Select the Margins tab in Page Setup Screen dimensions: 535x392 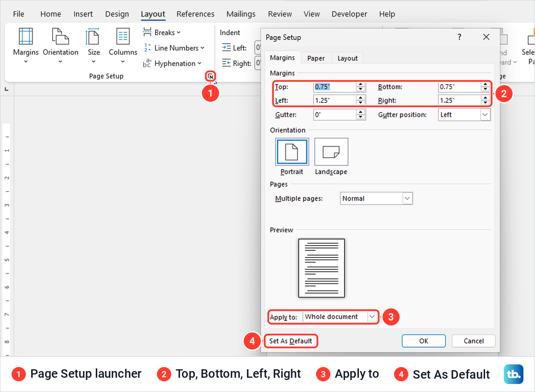coord(282,57)
